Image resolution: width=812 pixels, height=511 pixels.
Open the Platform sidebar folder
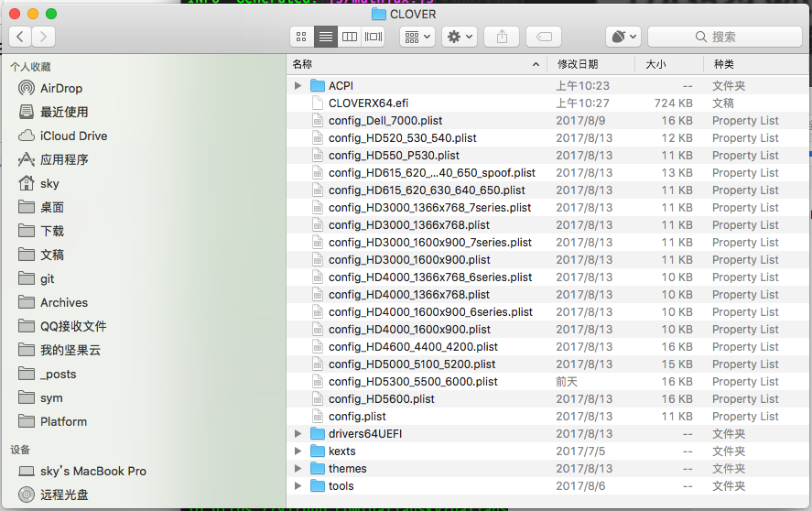tap(52, 422)
